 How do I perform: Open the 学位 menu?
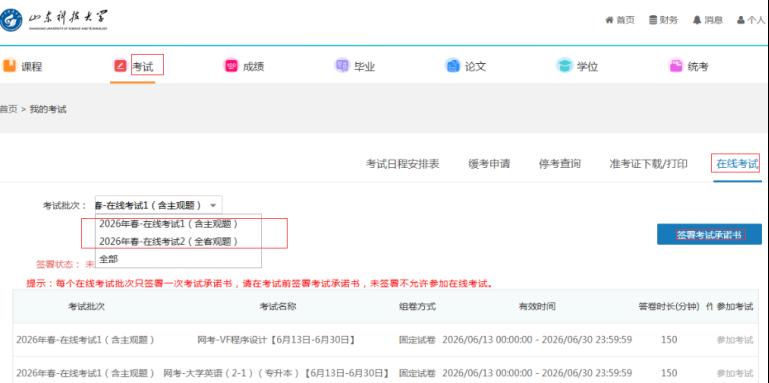coord(587,67)
